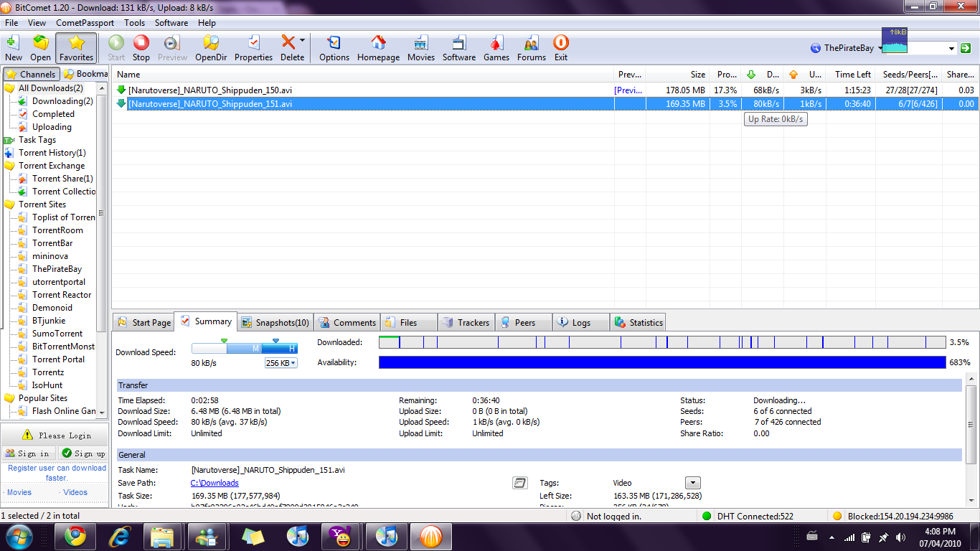Open the download directory with OpenDir

click(210, 48)
